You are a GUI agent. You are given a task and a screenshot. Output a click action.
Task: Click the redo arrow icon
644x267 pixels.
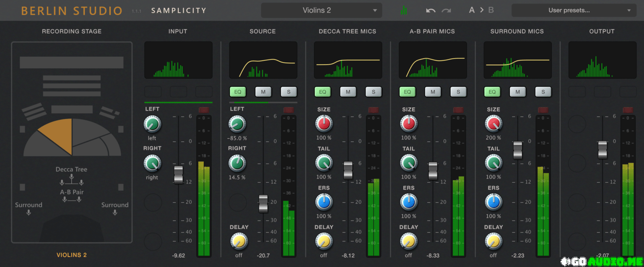(x=446, y=10)
